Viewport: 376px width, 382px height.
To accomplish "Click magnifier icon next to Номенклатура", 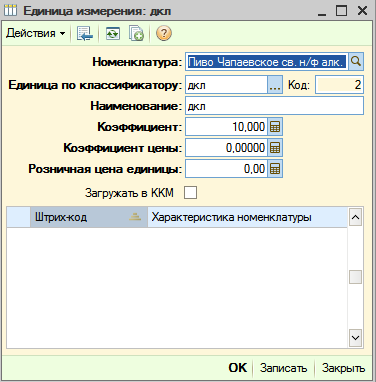I will pos(356,62).
